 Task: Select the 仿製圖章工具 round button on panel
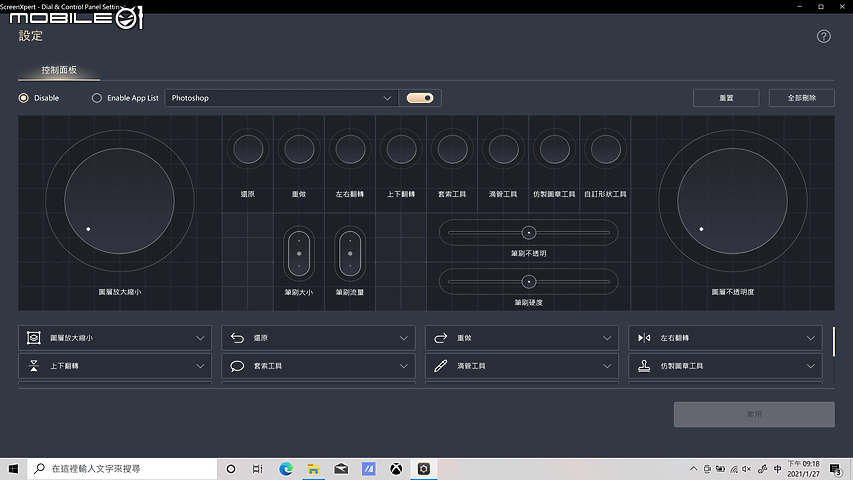[555, 149]
